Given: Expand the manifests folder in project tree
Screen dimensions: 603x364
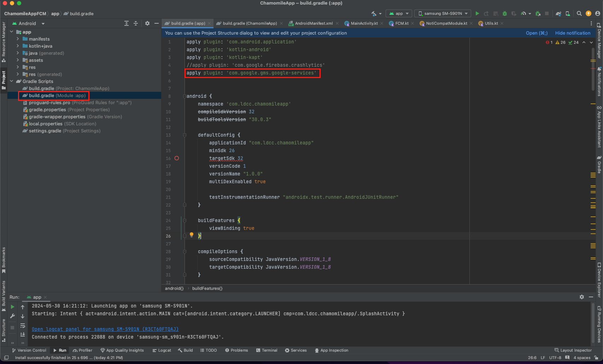Looking at the screenshot, I should pyautogui.click(x=18, y=39).
